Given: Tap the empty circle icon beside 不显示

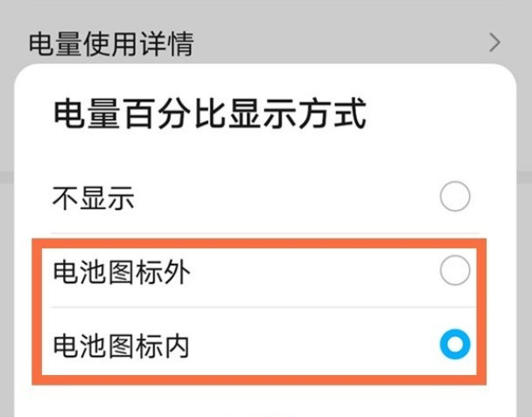Looking at the screenshot, I should (x=455, y=198).
